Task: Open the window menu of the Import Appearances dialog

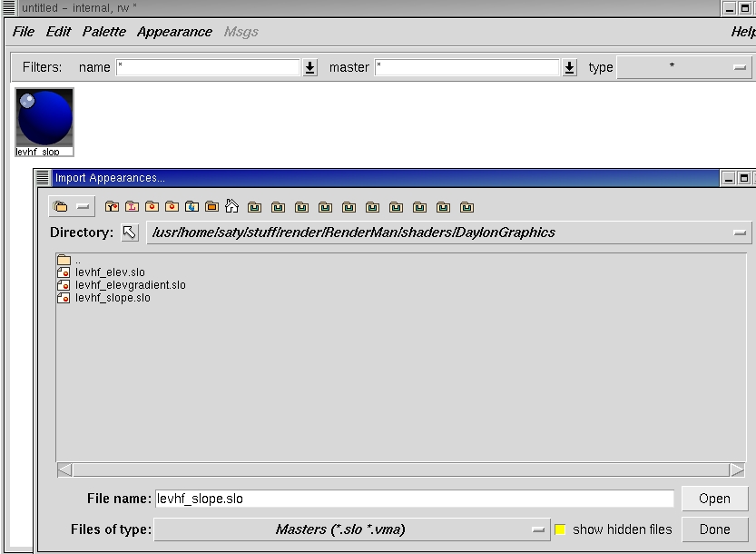Action: tap(43, 178)
